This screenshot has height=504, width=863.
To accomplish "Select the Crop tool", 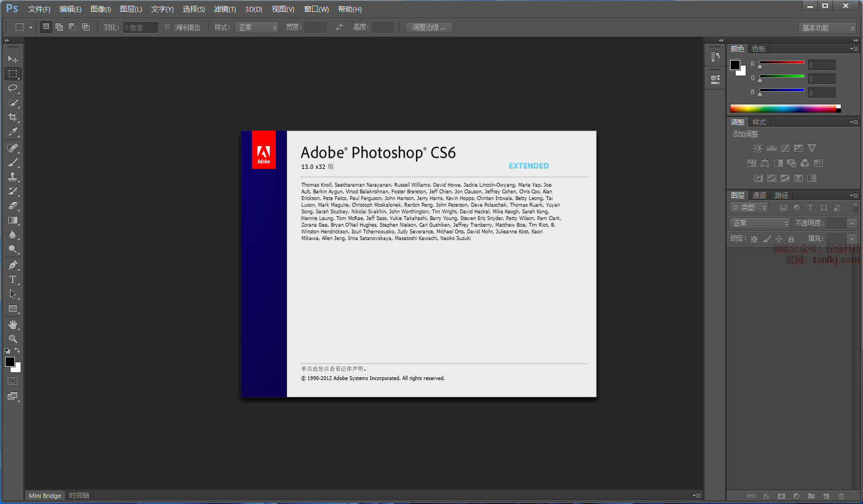I will tap(13, 117).
